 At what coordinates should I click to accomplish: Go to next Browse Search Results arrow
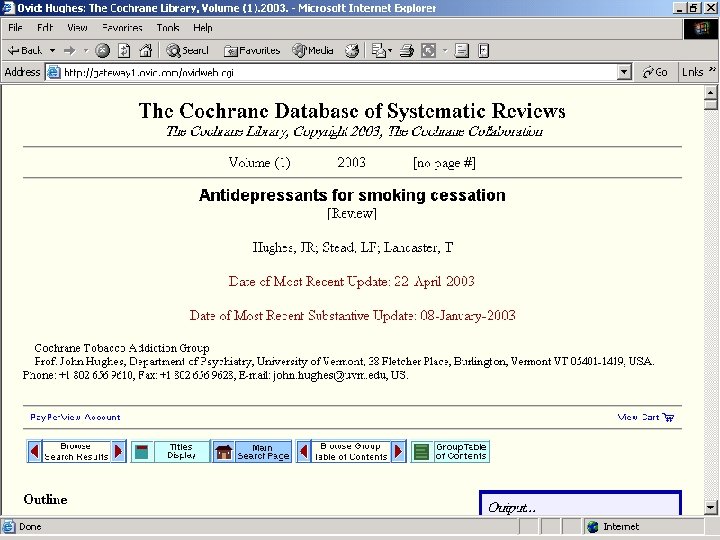(118, 451)
